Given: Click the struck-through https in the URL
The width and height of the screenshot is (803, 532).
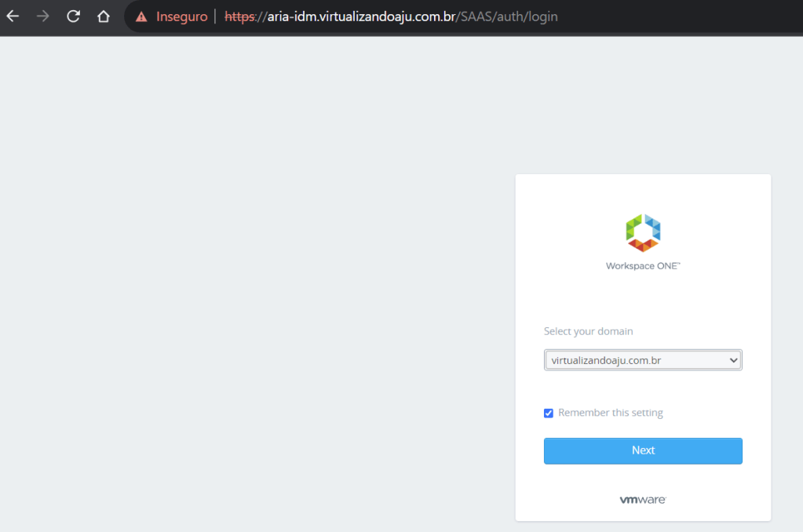Looking at the screenshot, I should [x=239, y=16].
